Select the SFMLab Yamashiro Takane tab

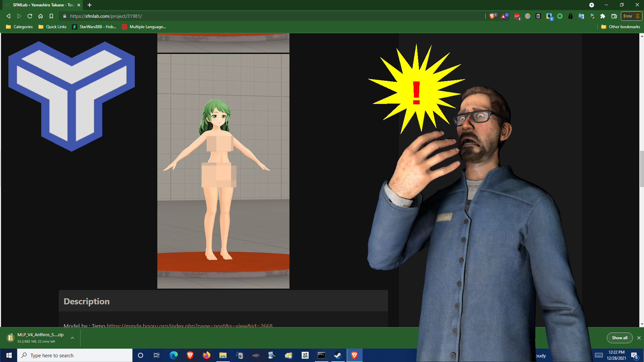coord(43,5)
